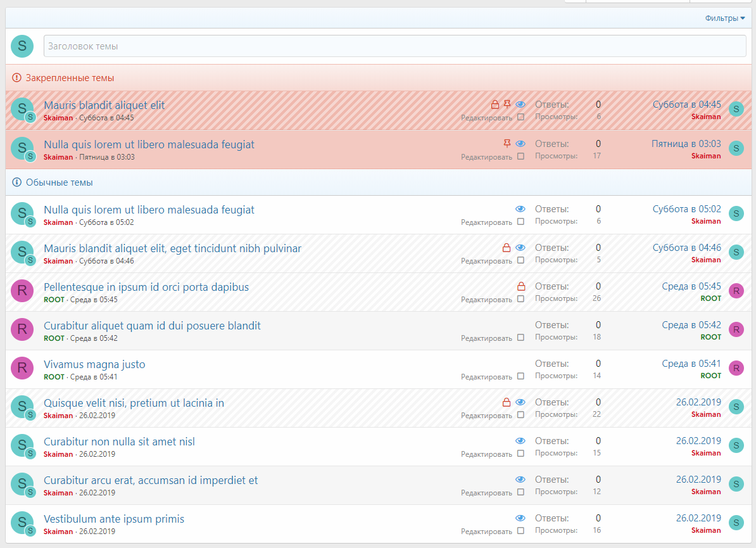Click the lock icon on 'Mauris blandit aliquet elit' pinned topic
The image size is (756, 548).
pos(495,105)
